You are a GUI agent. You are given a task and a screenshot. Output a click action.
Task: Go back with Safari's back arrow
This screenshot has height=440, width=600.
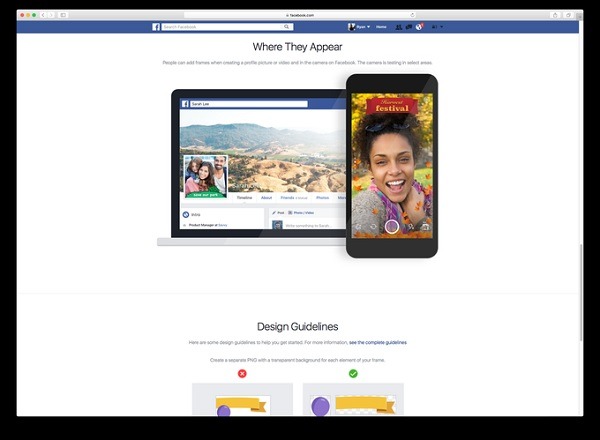43,15
